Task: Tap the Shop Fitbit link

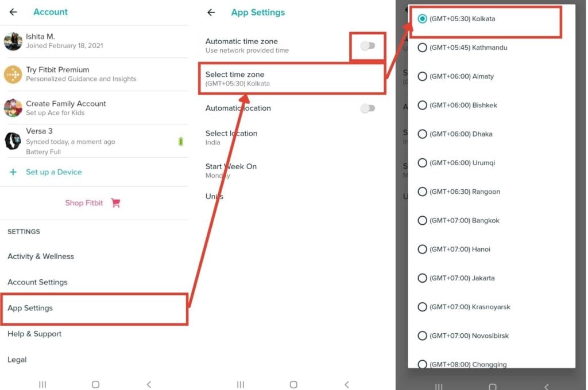Action: pyautogui.click(x=84, y=202)
